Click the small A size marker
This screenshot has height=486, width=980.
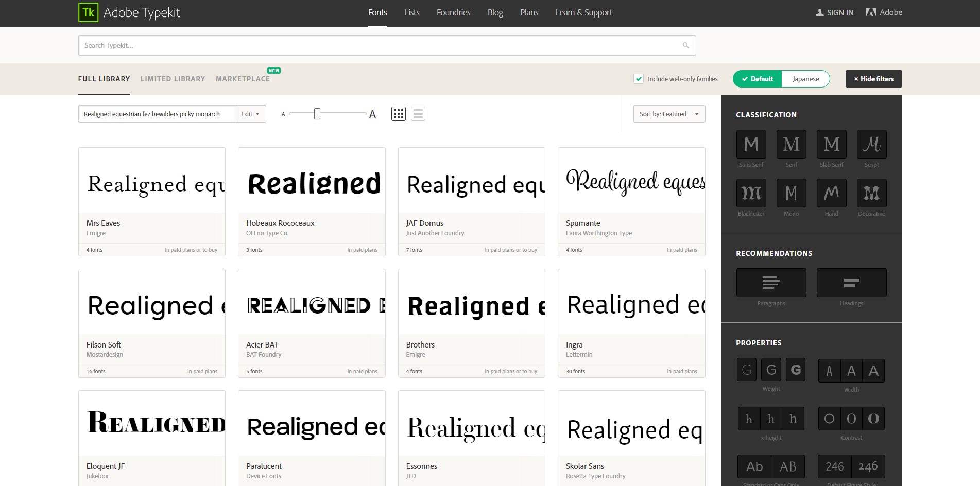coord(283,114)
